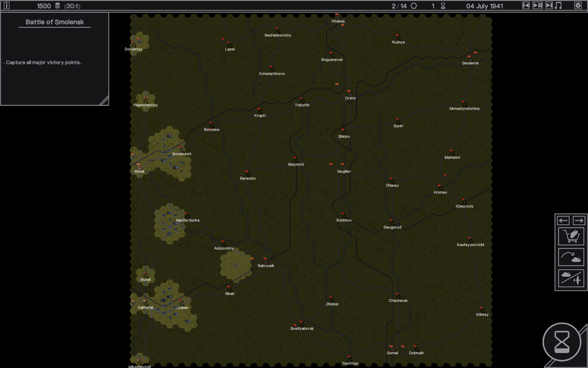The image size is (588, 368).
Task: Skip to next replay step
Action: point(549,5)
